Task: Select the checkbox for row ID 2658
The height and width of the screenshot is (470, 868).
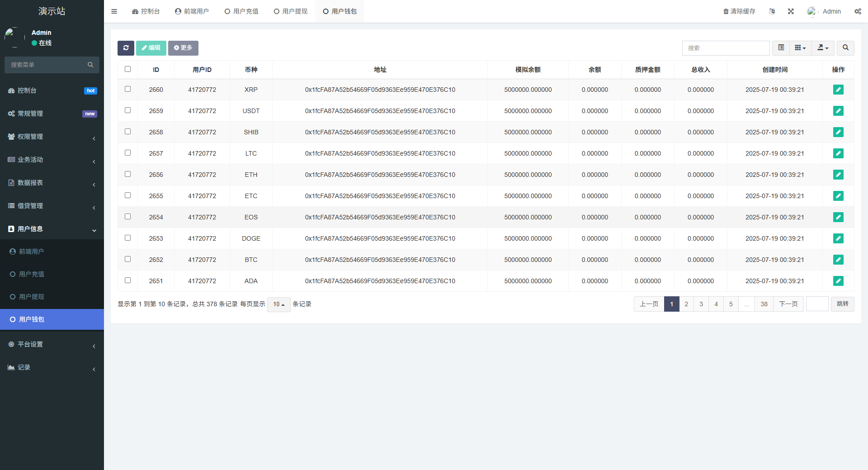Action: coord(127,131)
